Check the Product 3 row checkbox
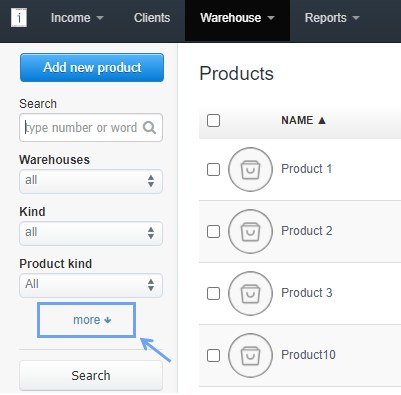The image size is (401, 395). point(213,293)
